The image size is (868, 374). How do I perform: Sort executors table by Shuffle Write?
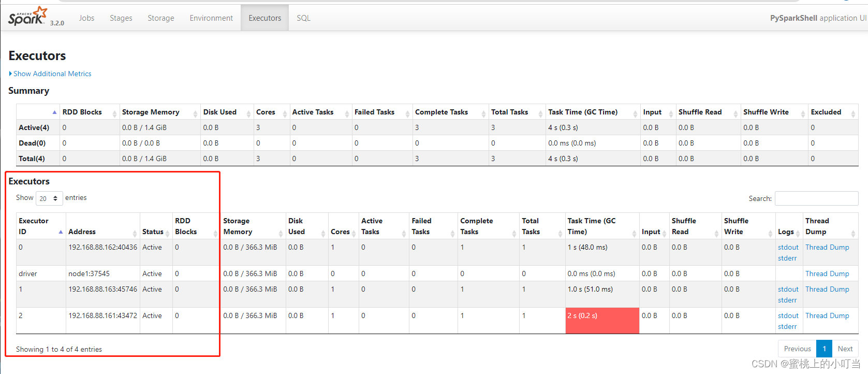click(748, 226)
